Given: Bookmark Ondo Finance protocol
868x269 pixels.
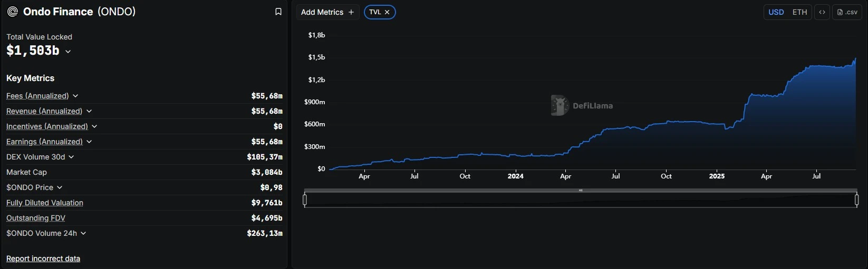Looking at the screenshot, I should (278, 12).
